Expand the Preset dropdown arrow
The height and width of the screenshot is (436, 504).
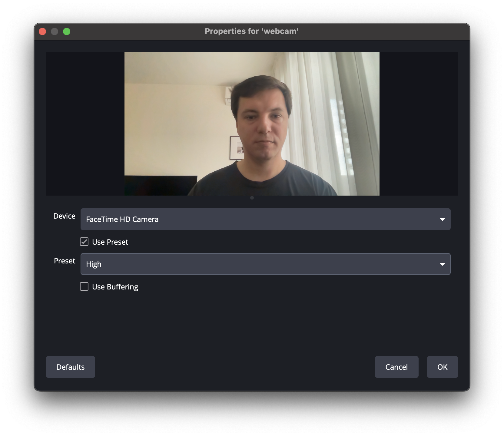[442, 264]
